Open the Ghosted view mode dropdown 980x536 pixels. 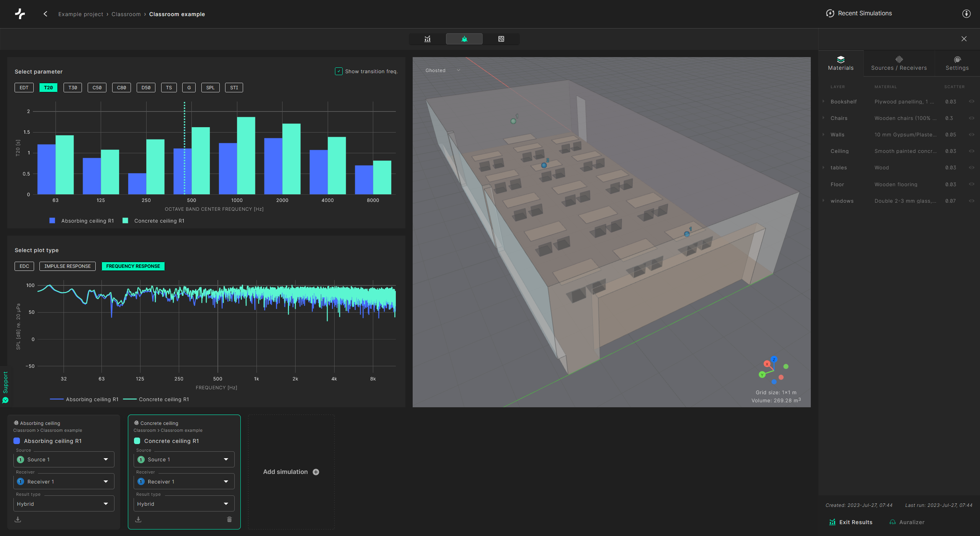[x=443, y=70]
